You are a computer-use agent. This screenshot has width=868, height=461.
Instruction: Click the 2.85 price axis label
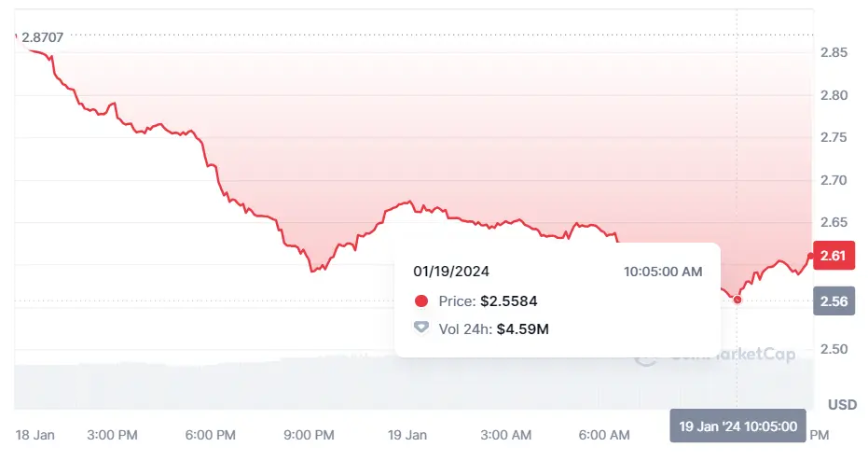coord(832,52)
